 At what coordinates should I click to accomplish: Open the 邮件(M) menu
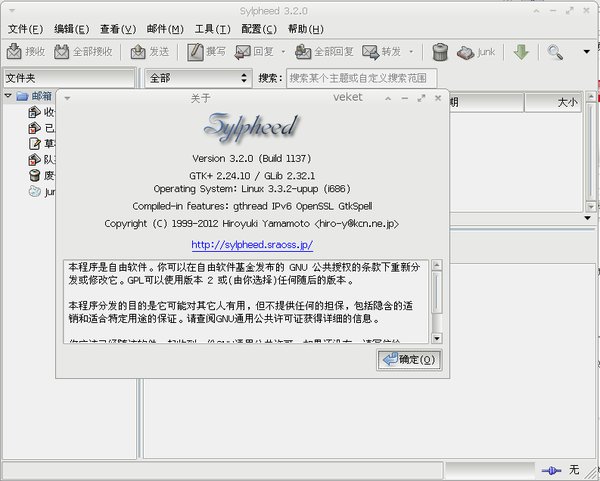coord(165,29)
